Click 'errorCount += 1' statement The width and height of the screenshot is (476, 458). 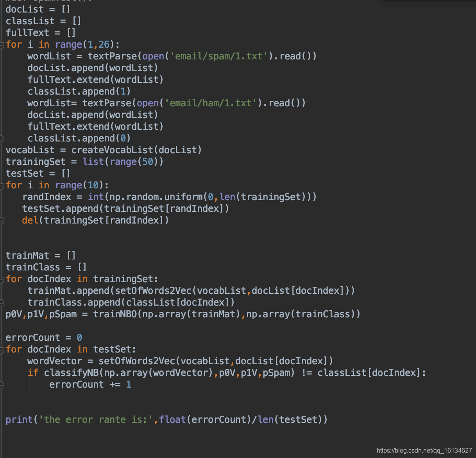pos(90,385)
